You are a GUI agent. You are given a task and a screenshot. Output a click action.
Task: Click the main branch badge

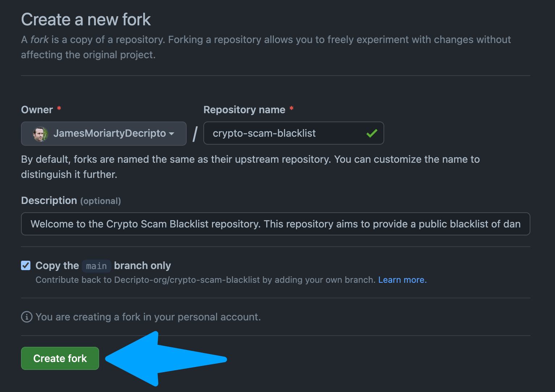96,266
